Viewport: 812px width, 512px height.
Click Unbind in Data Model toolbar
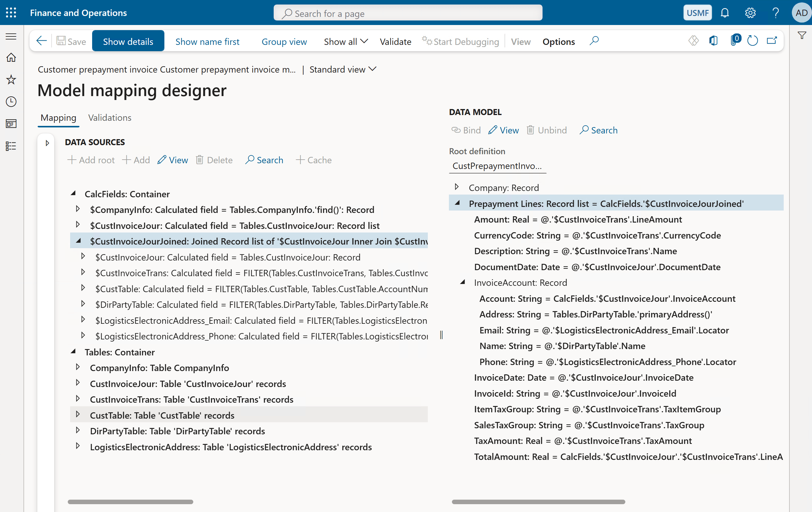tap(547, 130)
